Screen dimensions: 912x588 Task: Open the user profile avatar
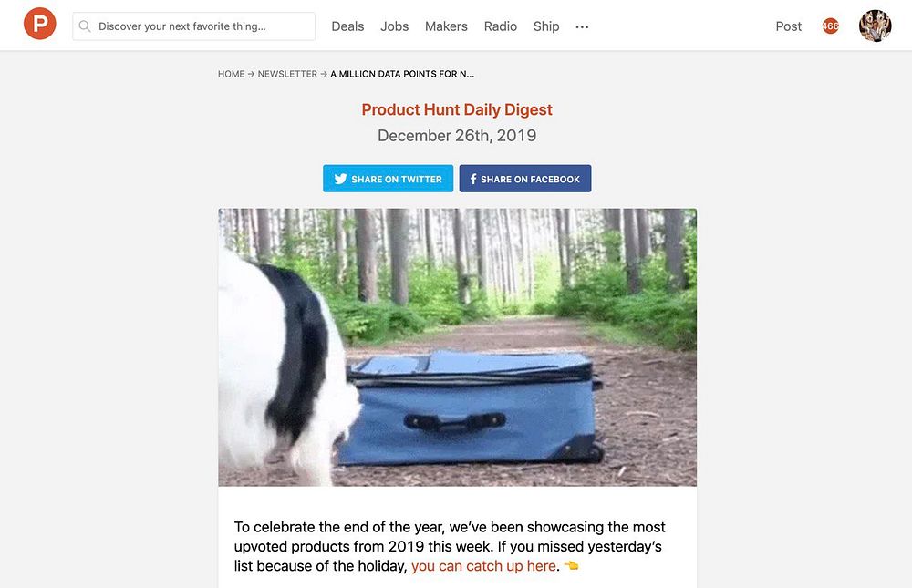[875, 26]
